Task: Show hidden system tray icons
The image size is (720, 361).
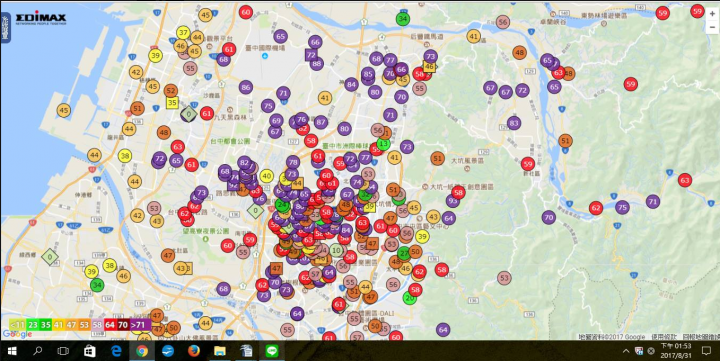Action: pyautogui.click(x=626, y=351)
